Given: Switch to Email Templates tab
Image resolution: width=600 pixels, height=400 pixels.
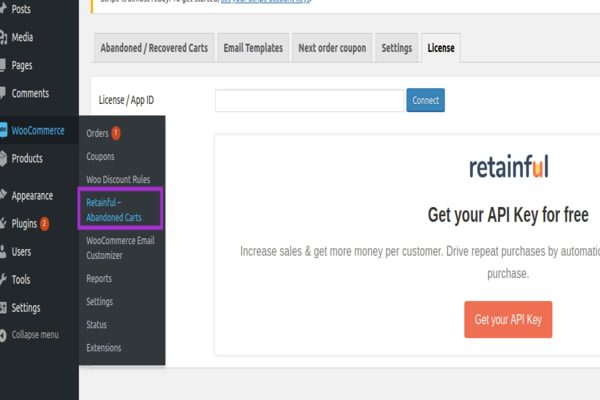Looking at the screenshot, I should point(253,48).
